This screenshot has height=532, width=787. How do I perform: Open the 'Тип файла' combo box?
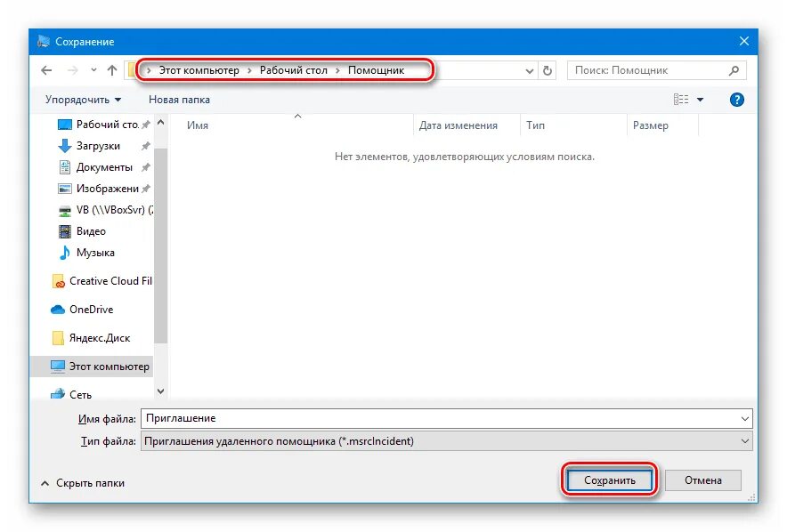tap(446, 441)
